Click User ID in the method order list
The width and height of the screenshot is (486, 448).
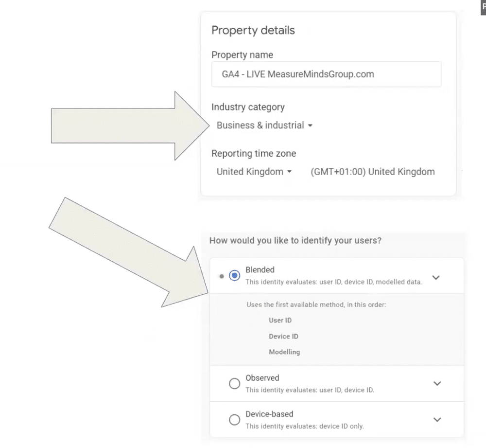point(280,321)
